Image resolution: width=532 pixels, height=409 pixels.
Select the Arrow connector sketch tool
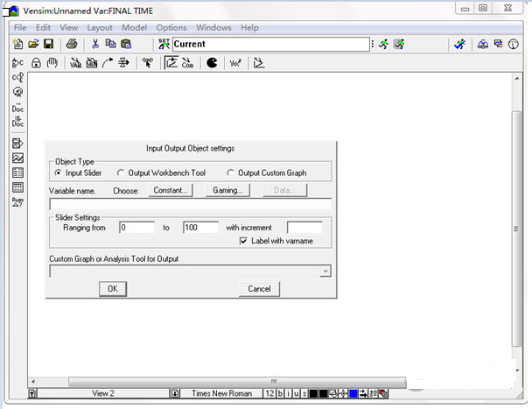click(108, 63)
